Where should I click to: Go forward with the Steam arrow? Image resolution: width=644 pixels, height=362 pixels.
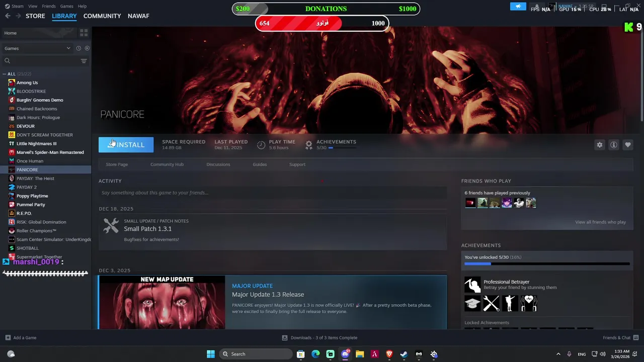pos(18,16)
